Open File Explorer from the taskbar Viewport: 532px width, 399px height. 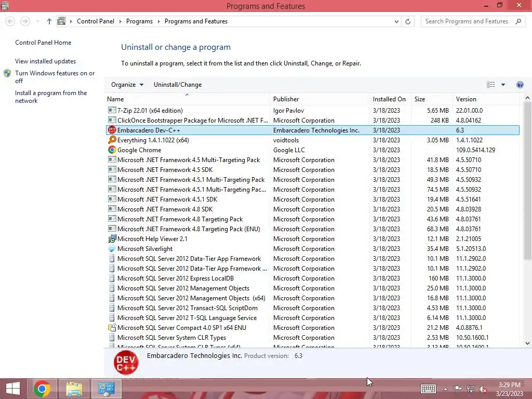74,389
